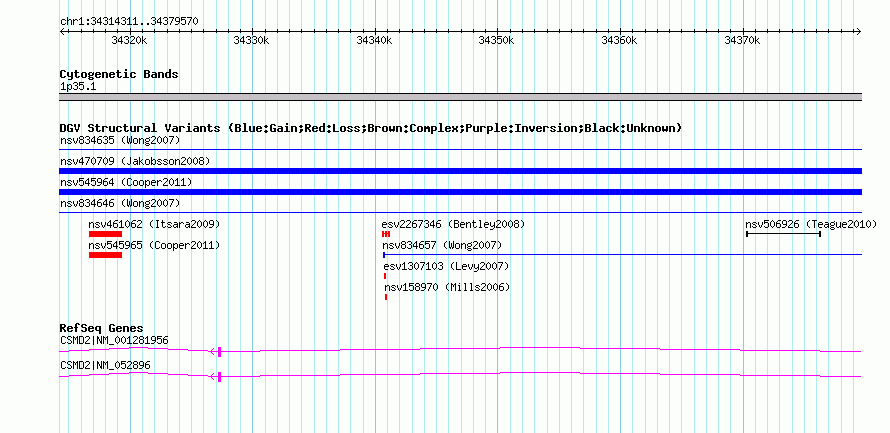Click the 34320k ruler position label
This screenshot has width=890, height=433.
(x=129, y=40)
